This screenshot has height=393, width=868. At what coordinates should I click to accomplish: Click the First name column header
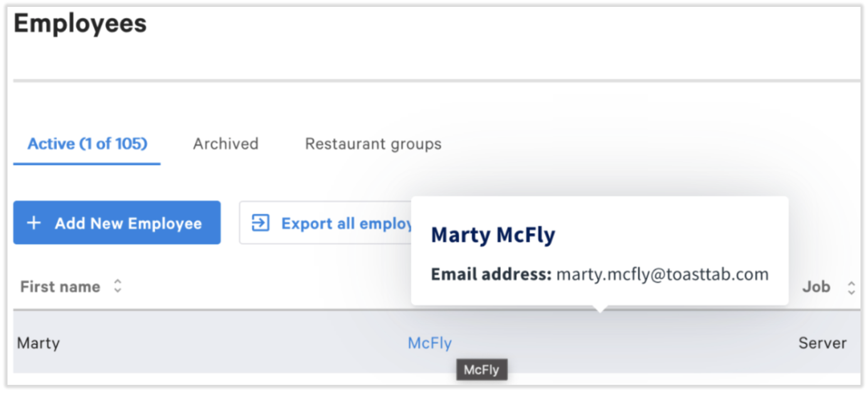point(60,287)
